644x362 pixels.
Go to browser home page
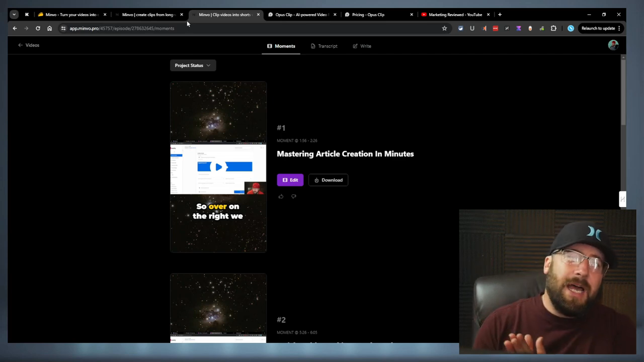click(x=49, y=28)
